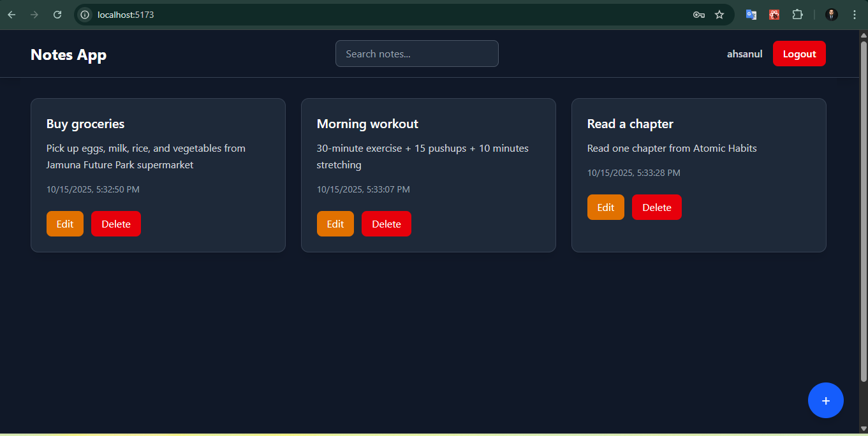This screenshot has width=868, height=436.
Task: Open Chrome's three-dot menu
Action: 855,15
